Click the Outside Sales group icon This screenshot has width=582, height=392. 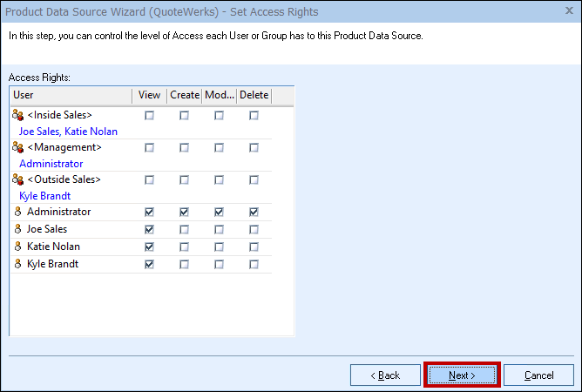click(x=17, y=179)
